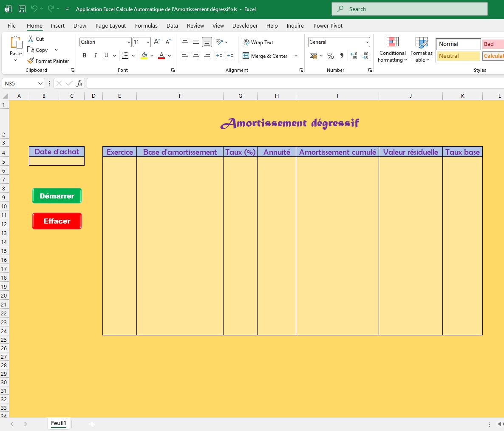Viewport: 504px width, 431px height.
Task: Select the cell under Date d'achat
Action: pyautogui.click(x=57, y=161)
